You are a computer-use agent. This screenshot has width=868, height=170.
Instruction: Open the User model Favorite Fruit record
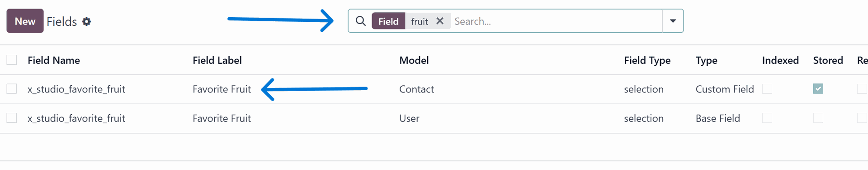point(222,118)
